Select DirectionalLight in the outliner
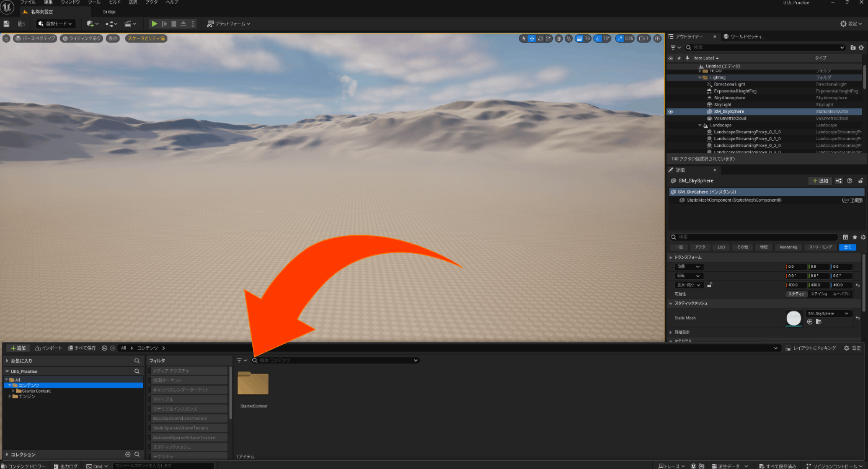Screen dimensions: 868x469 pos(729,84)
